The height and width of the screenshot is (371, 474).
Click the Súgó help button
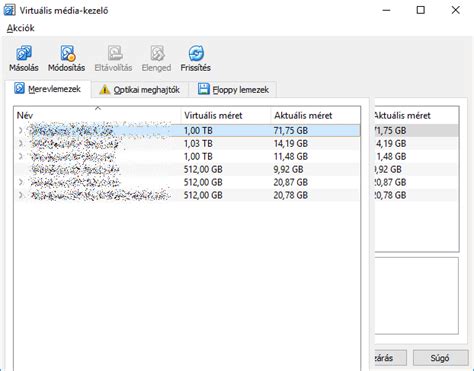(x=440, y=358)
